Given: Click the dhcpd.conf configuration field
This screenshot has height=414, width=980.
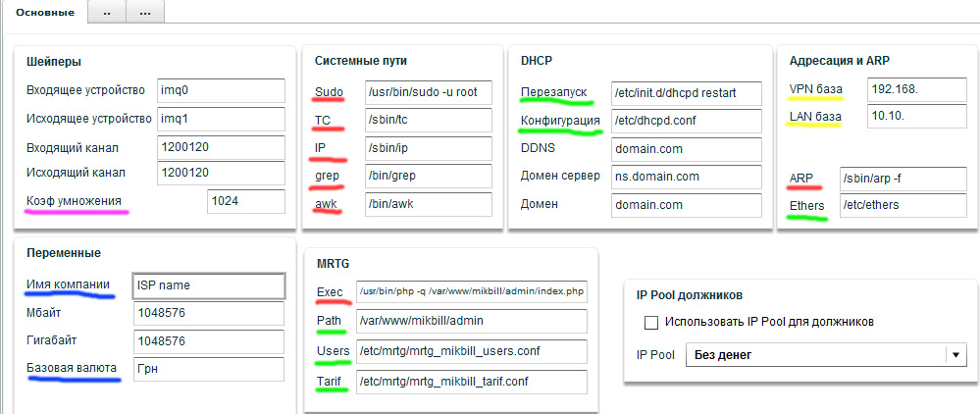Looking at the screenshot, I should tap(685, 122).
